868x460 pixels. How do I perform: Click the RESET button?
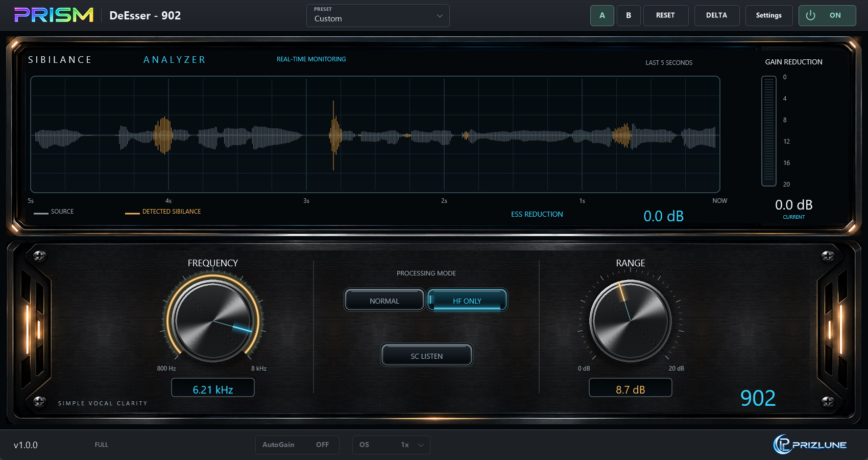point(666,15)
